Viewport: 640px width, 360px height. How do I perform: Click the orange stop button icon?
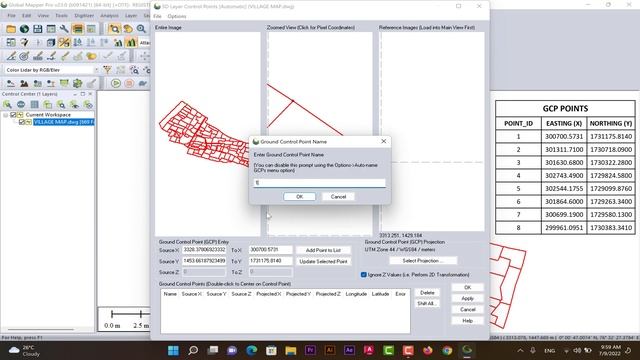pos(129,83)
